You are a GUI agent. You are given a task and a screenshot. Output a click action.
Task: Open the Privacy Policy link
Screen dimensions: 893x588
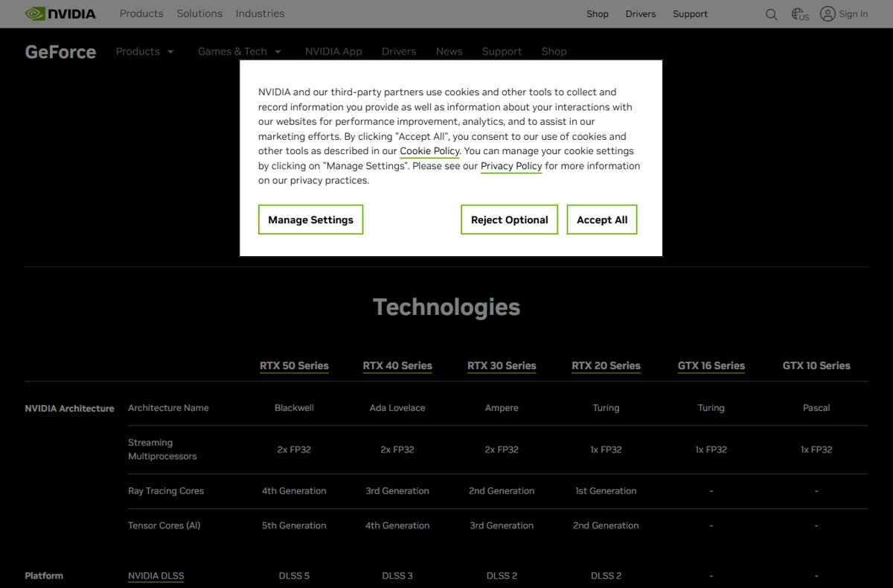click(511, 166)
